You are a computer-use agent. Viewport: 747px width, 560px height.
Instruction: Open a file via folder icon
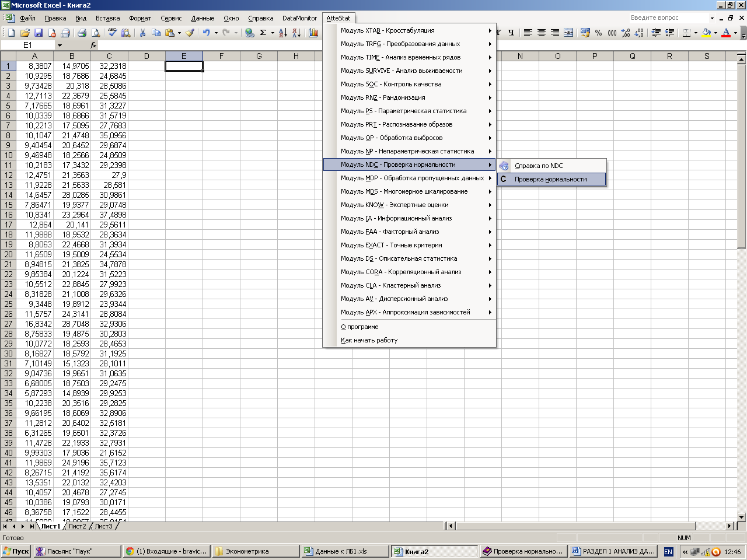tap(25, 33)
